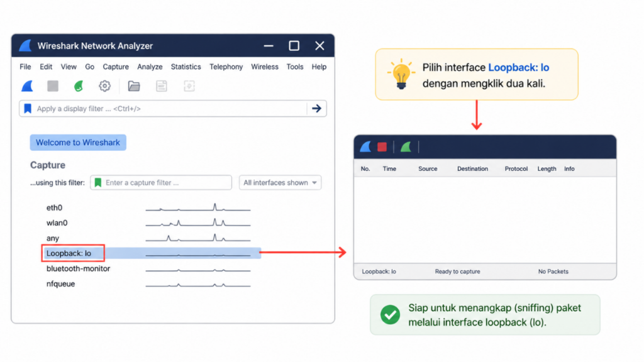
Task: Click the nfqueue traffic sparkline
Action: pyautogui.click(x=198, y=284)
